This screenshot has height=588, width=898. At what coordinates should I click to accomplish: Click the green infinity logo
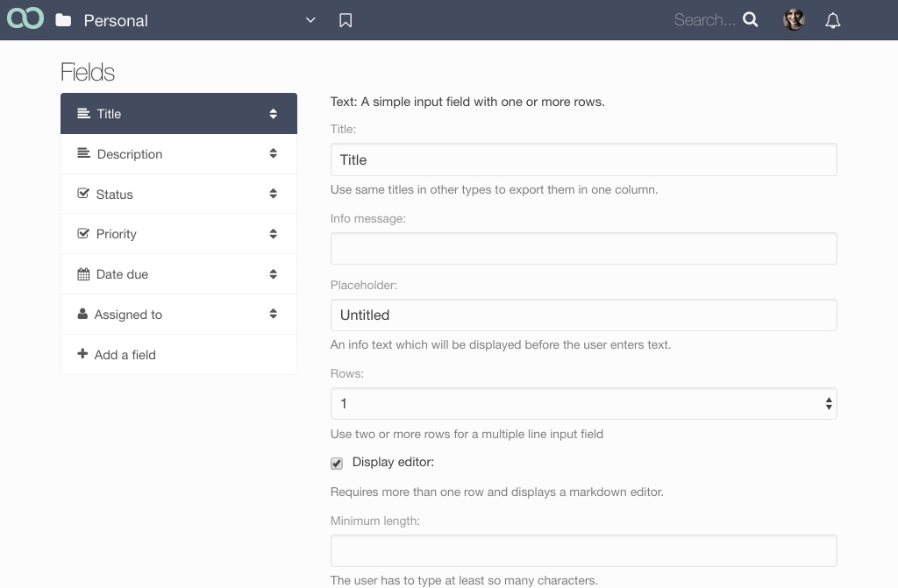point(25,18)
